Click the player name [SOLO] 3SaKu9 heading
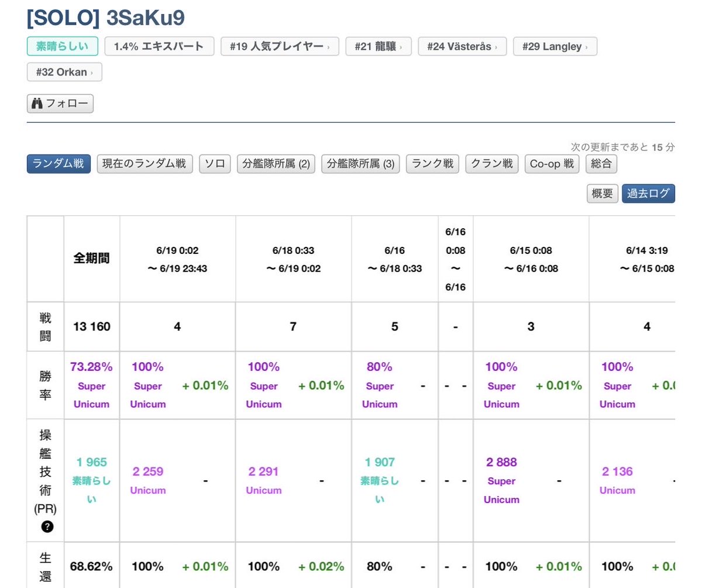The width and height of the screenshot is (702, 588). pos(106,17)
